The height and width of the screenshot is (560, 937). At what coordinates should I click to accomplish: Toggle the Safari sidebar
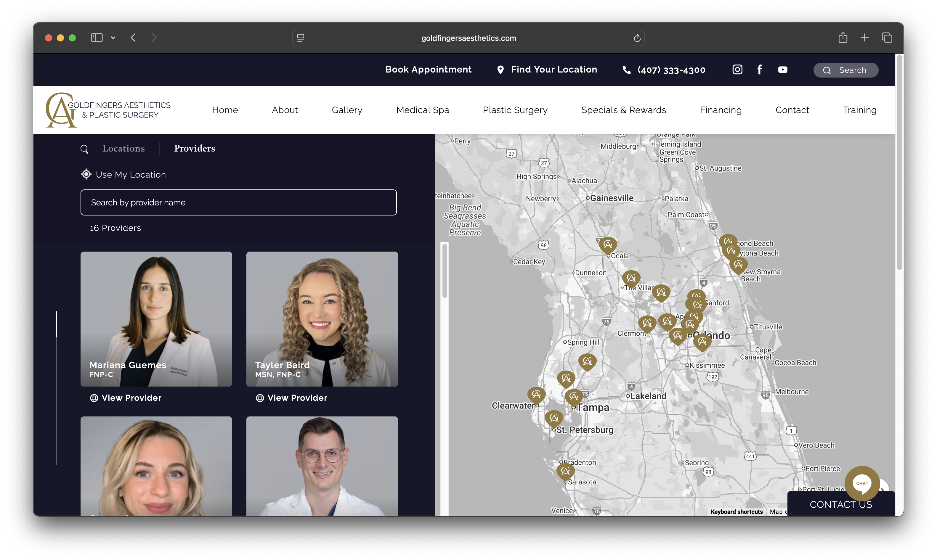[97, 38]
